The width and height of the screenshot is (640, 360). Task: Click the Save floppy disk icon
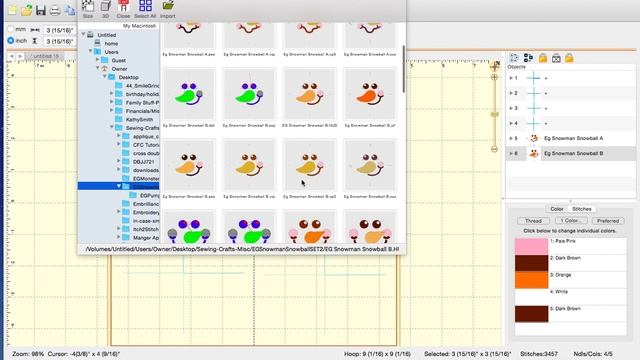(40, 10)
